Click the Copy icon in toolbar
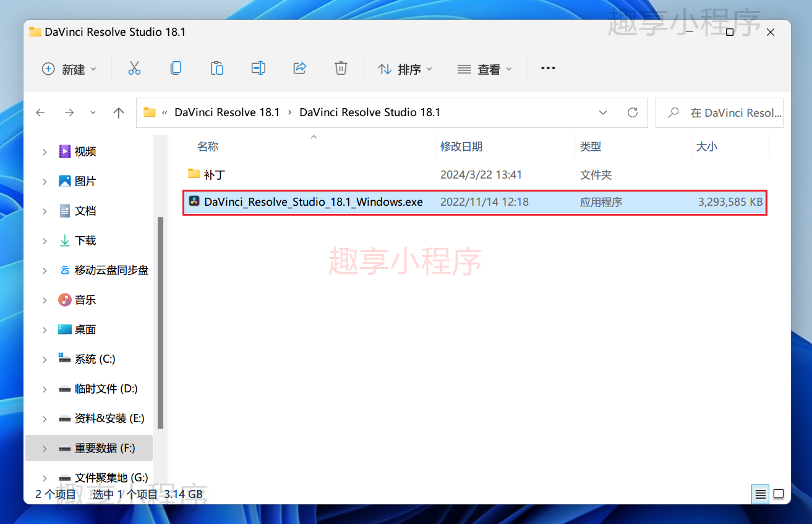 (x=176, y=69)
